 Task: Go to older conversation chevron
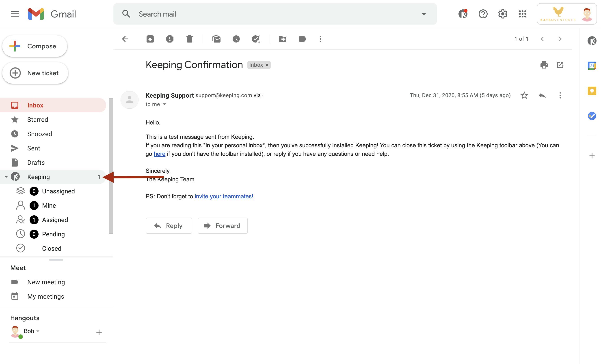coord(560,39)
